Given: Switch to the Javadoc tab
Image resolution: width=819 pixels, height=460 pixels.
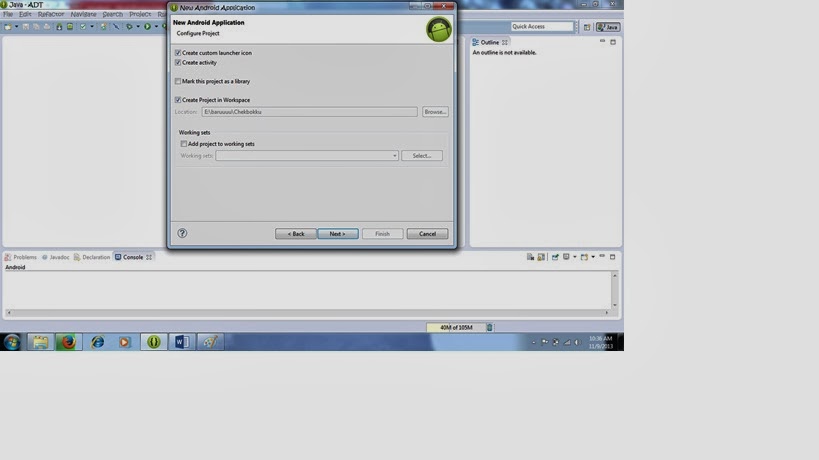Looking at the screenshot, I should pyautogui.click(x=55, y=257).
